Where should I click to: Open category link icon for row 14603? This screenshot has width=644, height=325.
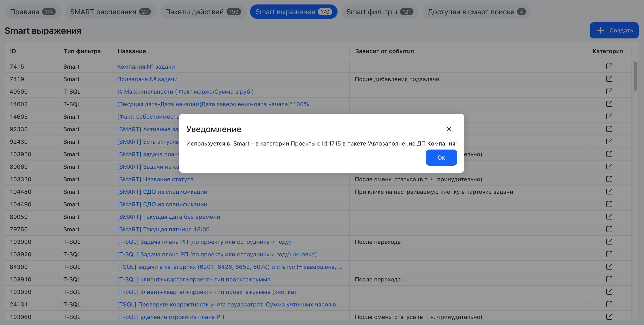(x=609, y=116)
